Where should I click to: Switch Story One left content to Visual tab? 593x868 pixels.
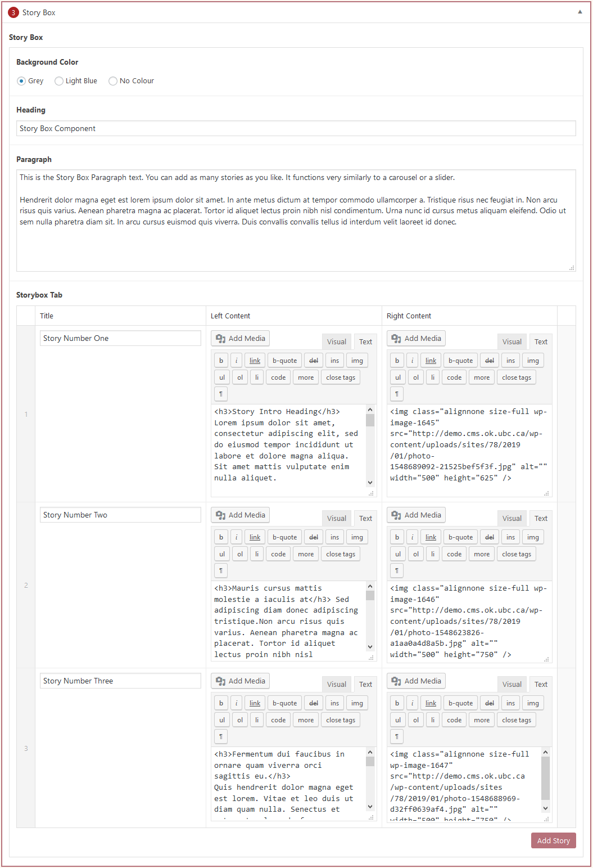click(x=337, y=341)
